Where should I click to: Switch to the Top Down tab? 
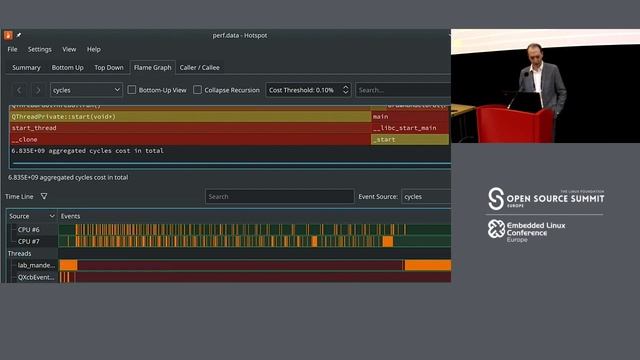coord(109,68)
